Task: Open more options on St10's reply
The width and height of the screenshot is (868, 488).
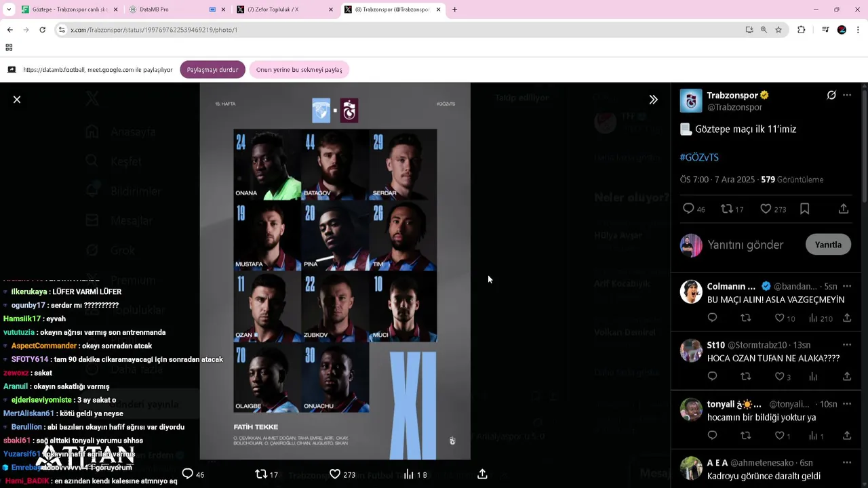Action: pyautogui.click(x=847, y=345)
